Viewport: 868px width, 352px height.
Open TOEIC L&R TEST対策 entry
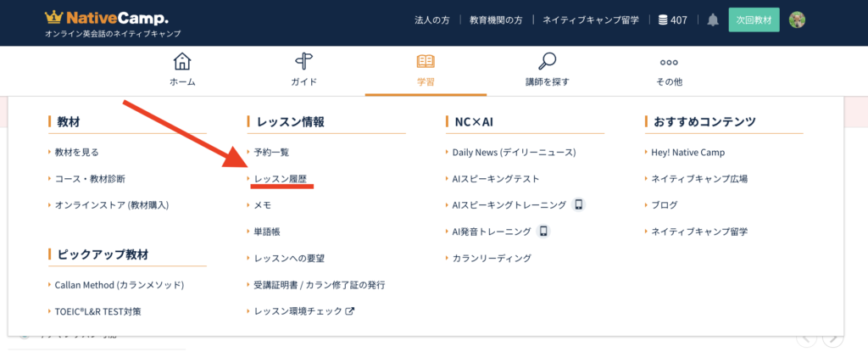pyautogui.click(x=97, y=311)
